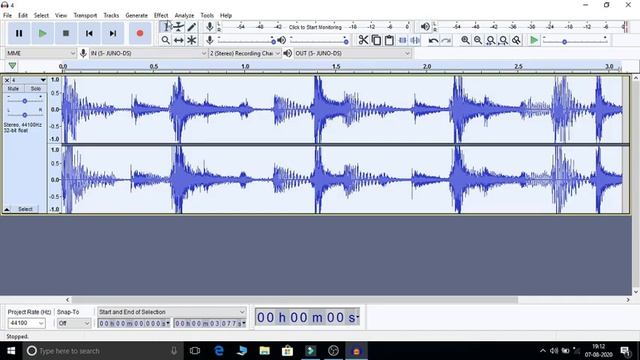Click the recording volume slider
The image size is (640, 360).
pyautogui.click(x=246, y=40)
